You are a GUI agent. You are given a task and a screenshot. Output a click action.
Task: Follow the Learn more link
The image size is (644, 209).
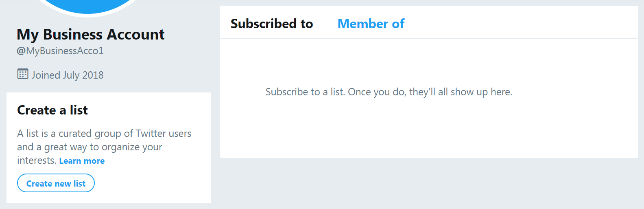click(x=82, y=161)
